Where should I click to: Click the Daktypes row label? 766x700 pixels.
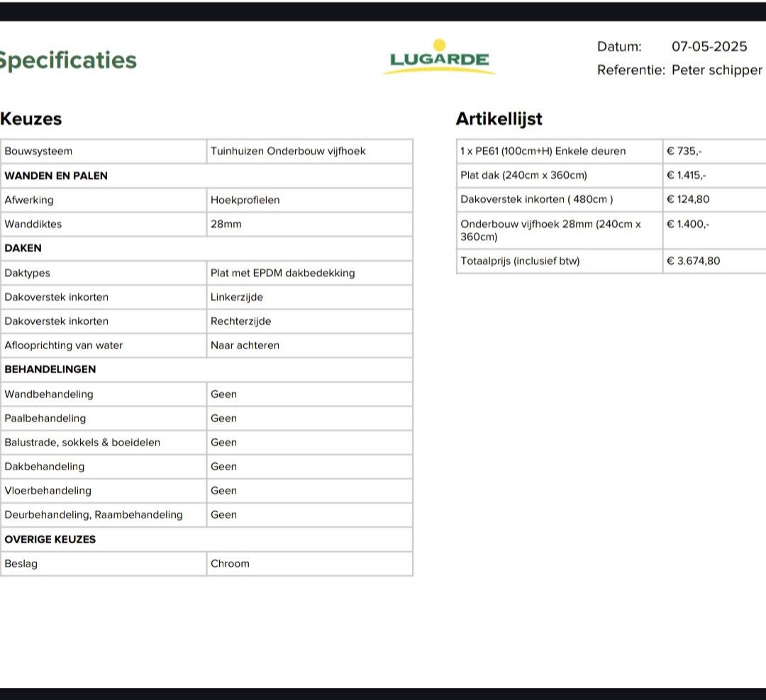[27, 273]
